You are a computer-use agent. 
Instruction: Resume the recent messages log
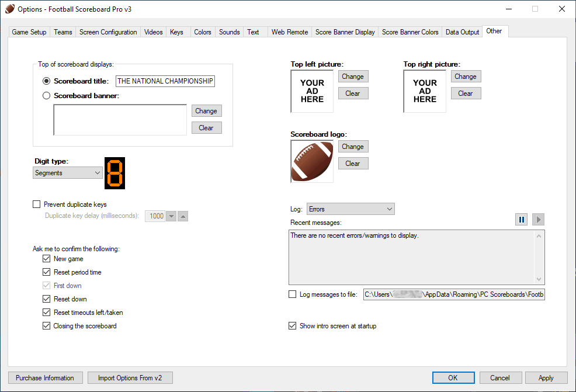click(x=539, y=219)
